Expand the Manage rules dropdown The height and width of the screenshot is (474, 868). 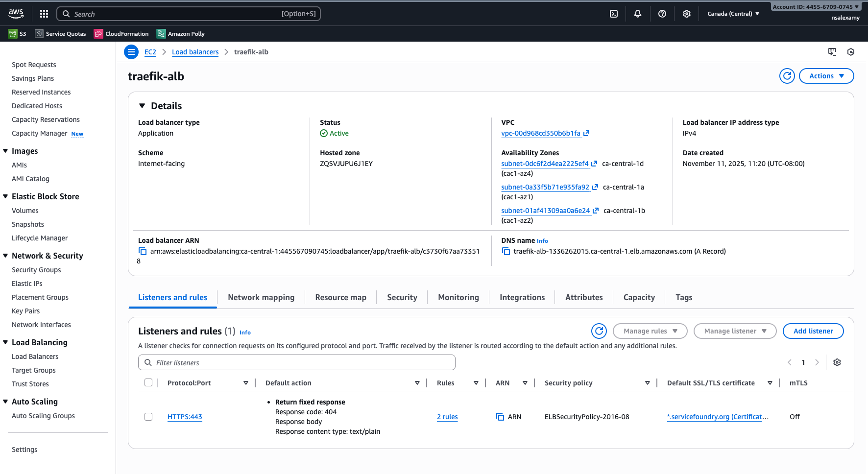point(650,331)
